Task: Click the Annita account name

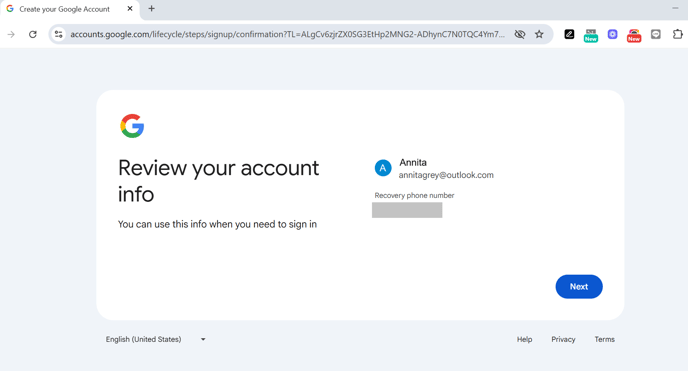Action: [x=413, y=162]
